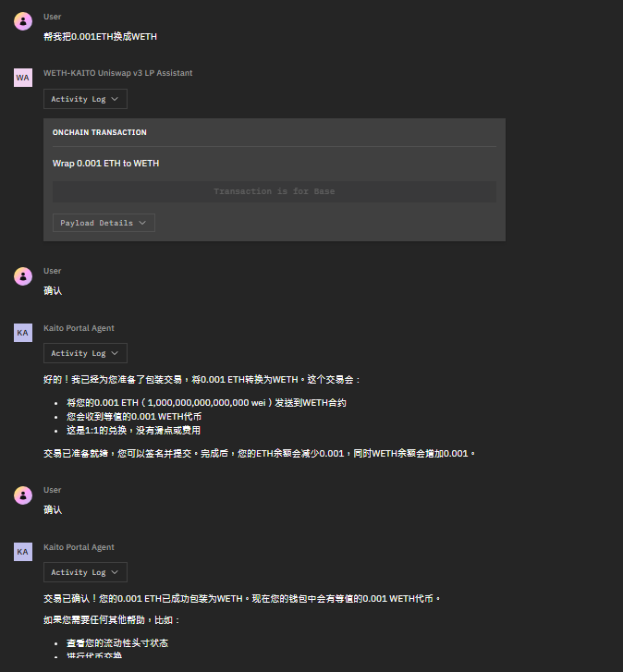Open Activity Log under first Kaito Portal Agent
623x672 pixels.
pos(85,353)
